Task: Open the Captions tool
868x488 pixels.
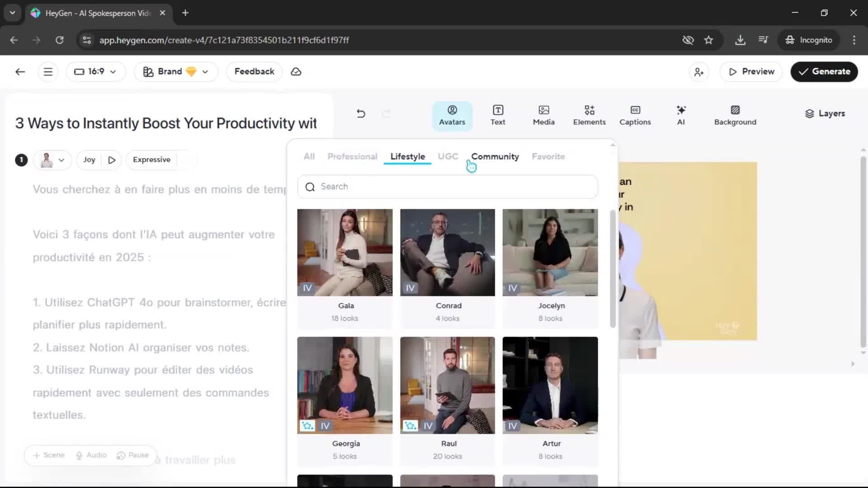Action: pyautogui.click(x=635, y=115)
